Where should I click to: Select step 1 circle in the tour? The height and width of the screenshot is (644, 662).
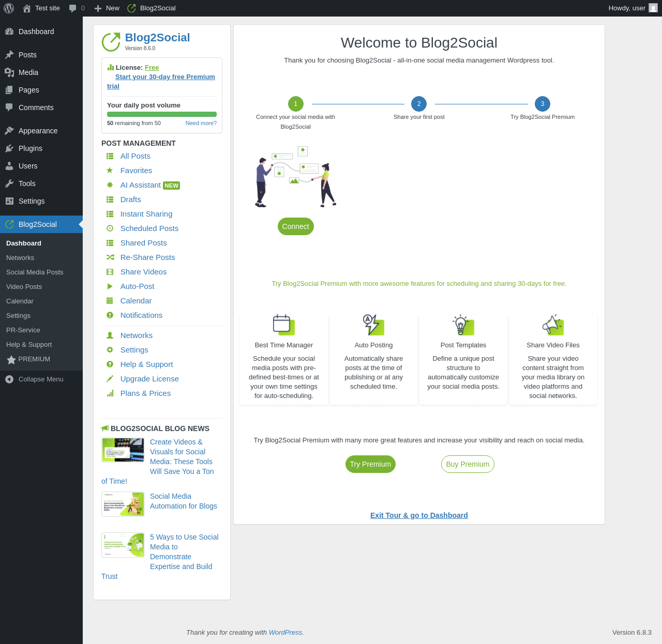tap(296, 104)
